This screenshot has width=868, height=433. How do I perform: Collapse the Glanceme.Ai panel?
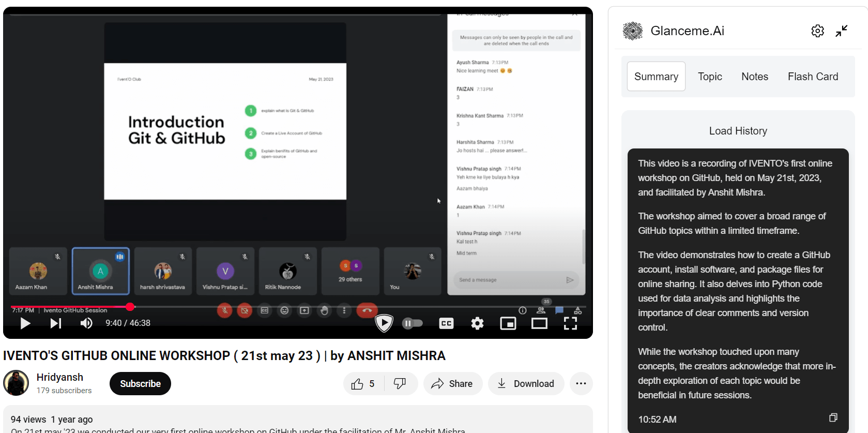point(842,31)
